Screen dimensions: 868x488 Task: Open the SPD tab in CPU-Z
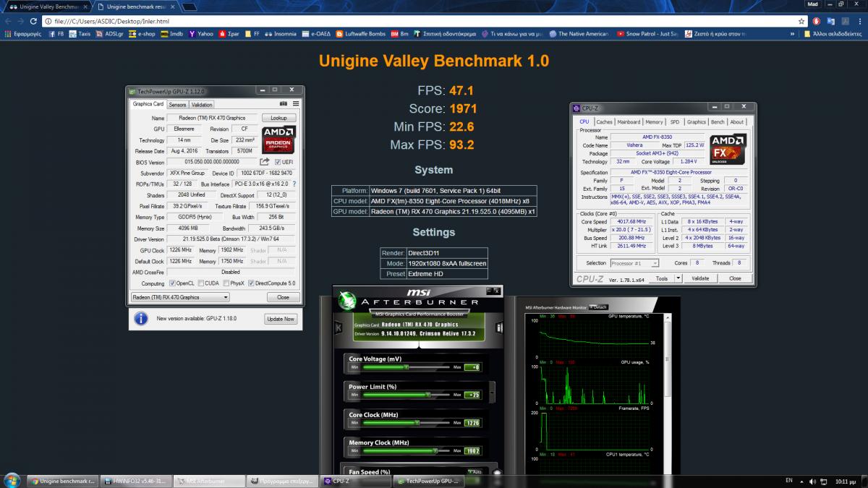tap(675, 122)
